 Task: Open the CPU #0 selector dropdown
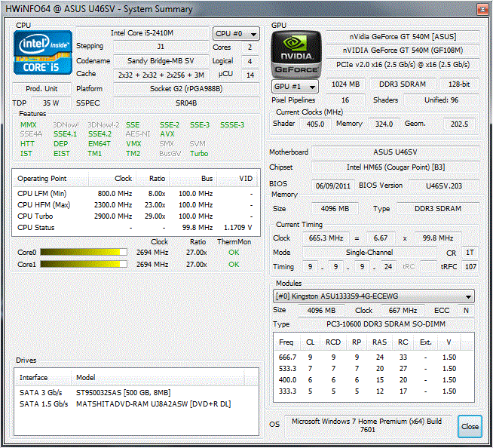(x=236, y=34)
